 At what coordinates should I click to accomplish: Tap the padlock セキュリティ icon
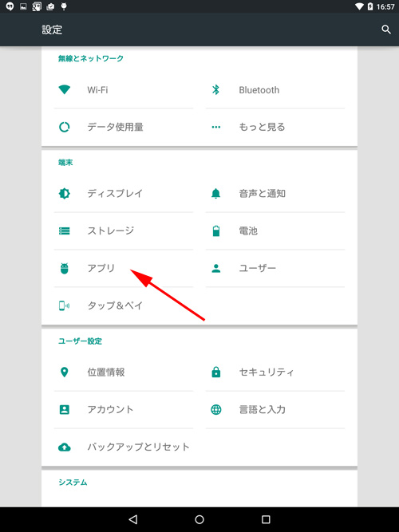tap(216, 372)
